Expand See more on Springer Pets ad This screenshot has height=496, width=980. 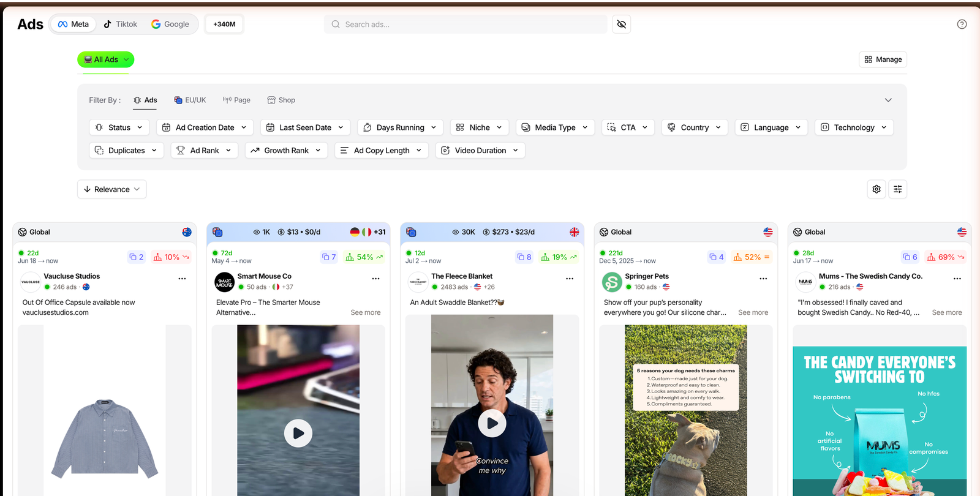753,312
